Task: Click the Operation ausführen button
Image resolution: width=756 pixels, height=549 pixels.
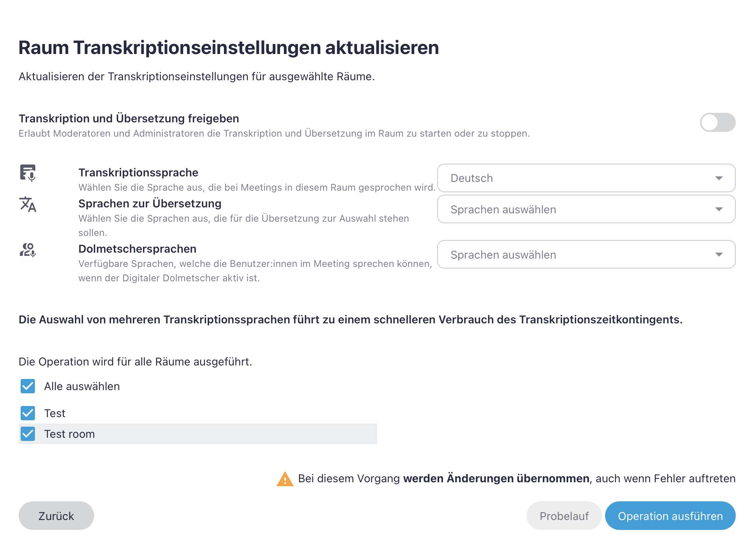Action: click(670, 515)
